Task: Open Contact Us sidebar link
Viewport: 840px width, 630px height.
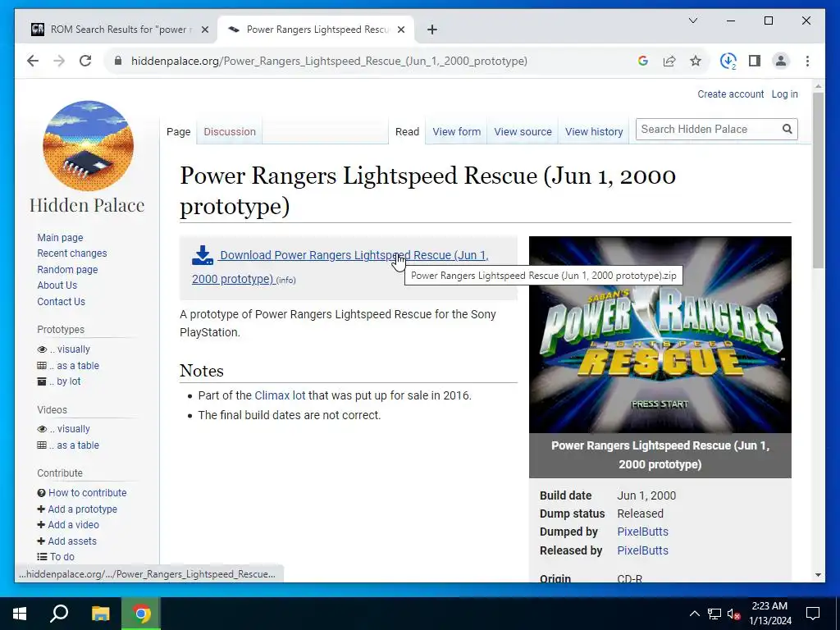Action: pos(61,302)
